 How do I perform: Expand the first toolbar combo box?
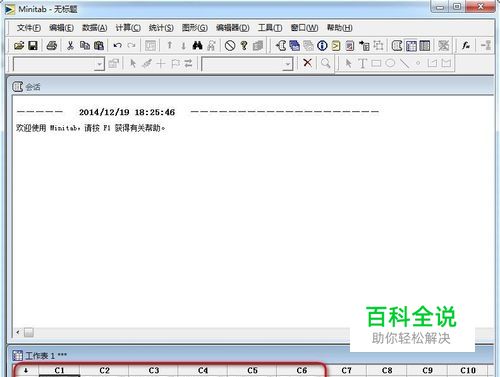click(99, 64)
